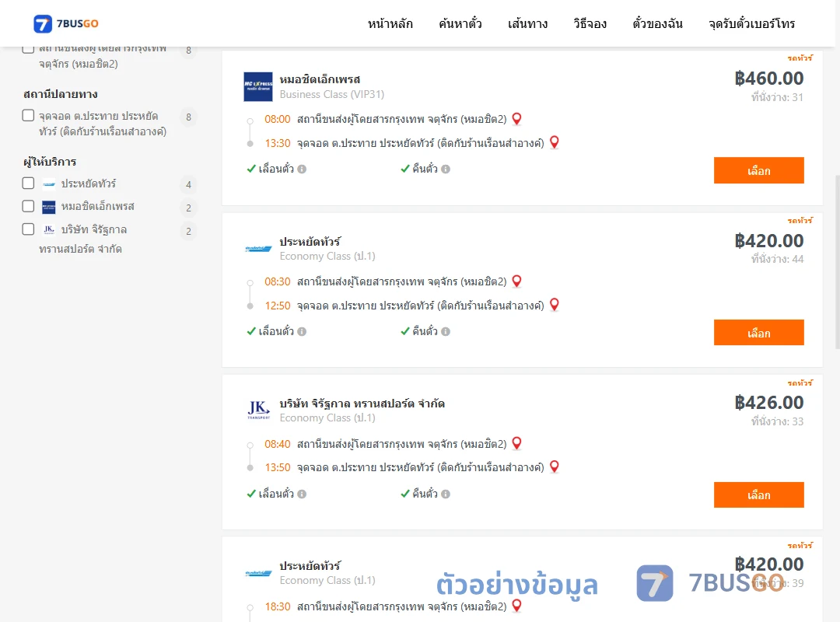Click the 13:30 arrival time
This screenshot has height=622, width=840.
pyautogui.click(x=278, y=143)
